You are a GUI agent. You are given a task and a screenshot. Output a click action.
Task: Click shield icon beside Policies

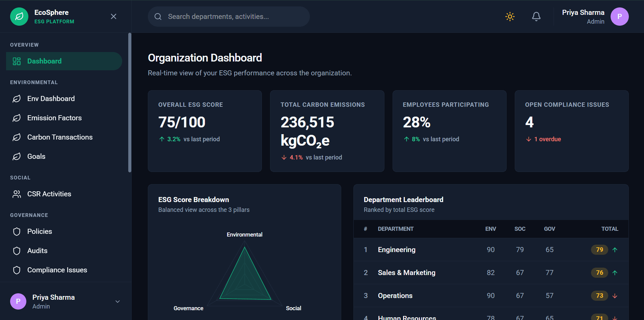[17, 231]
